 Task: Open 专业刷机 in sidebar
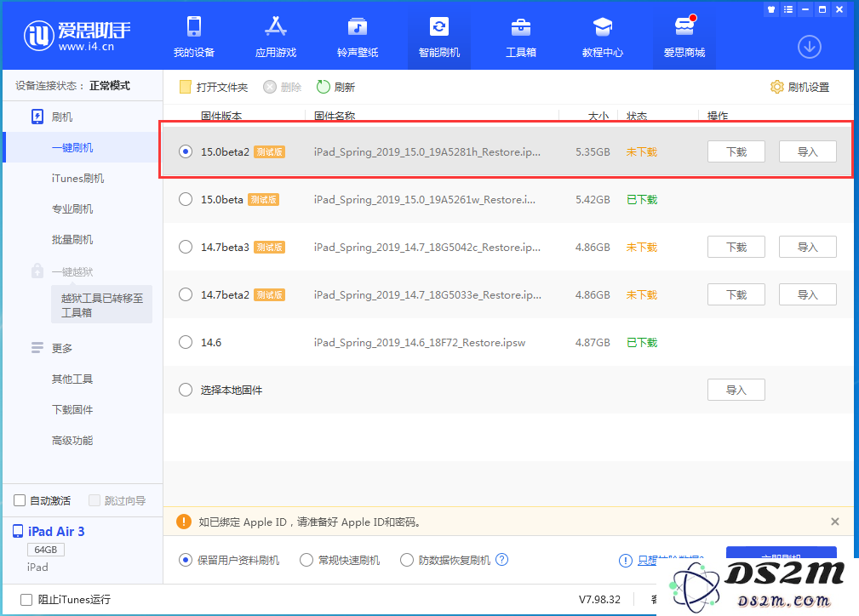coord(72,208)
